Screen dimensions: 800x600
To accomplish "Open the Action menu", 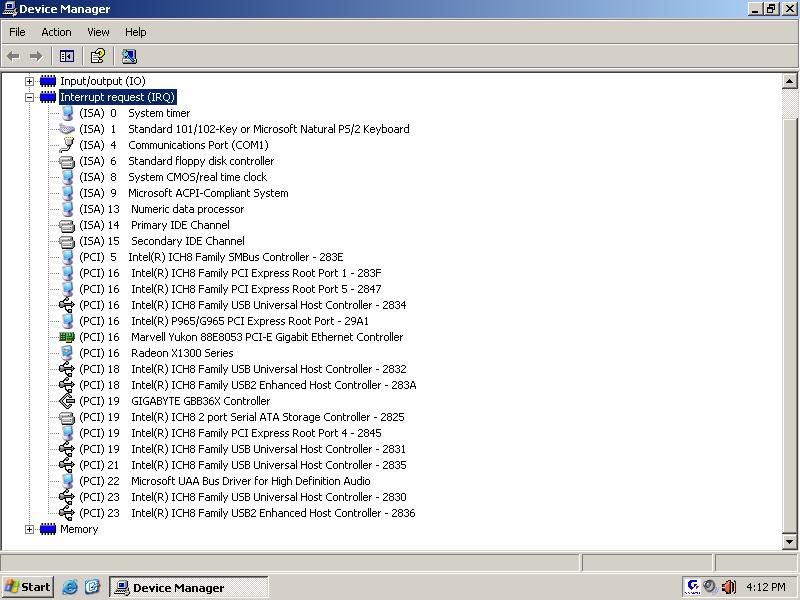I will [x=56, y=32].
